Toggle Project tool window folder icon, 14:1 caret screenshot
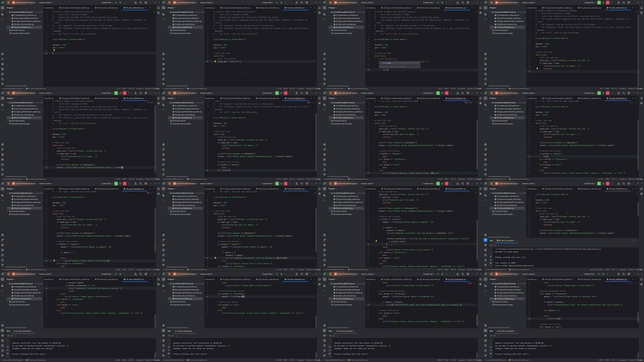This screenshot has width=644, height=362. tap(2, 8)
